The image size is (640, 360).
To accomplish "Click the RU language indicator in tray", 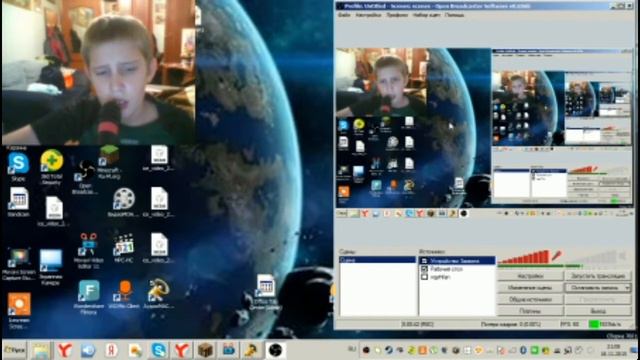I will coord(352,349).
